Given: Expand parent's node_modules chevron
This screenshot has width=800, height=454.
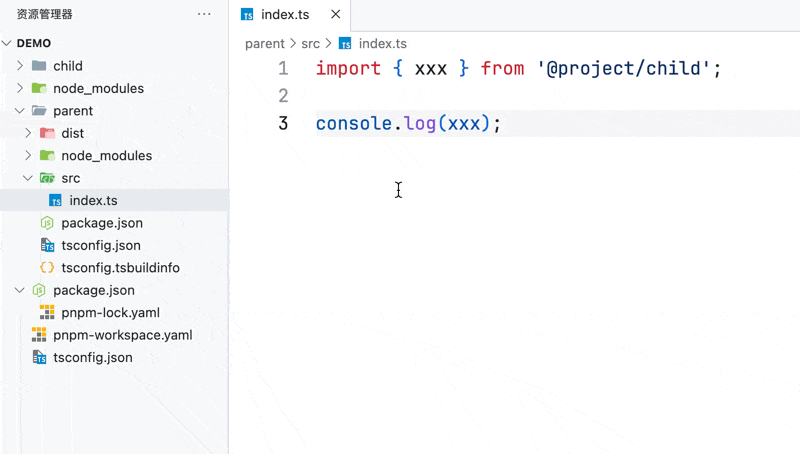Looking at the screenshot, I should [x=28, y=156].
